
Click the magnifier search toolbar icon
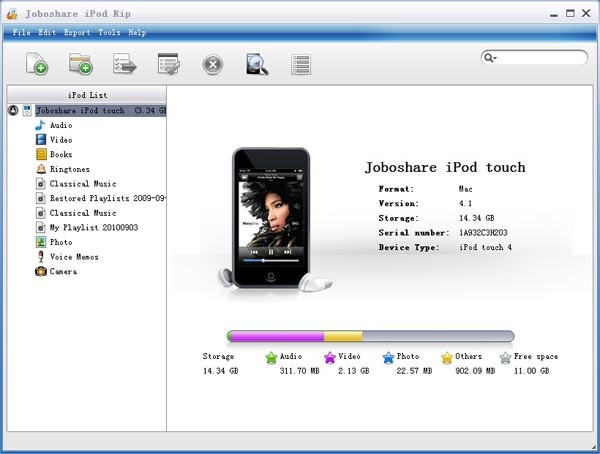[257, 64]
